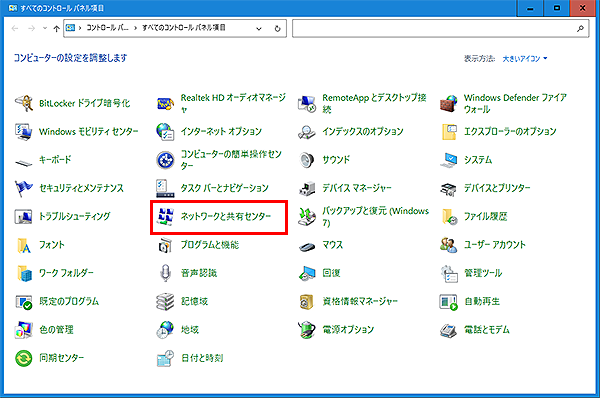Viewport: 600px width, 398px height.
Task: Refresh the control panel view
Action: click(277, 28)
